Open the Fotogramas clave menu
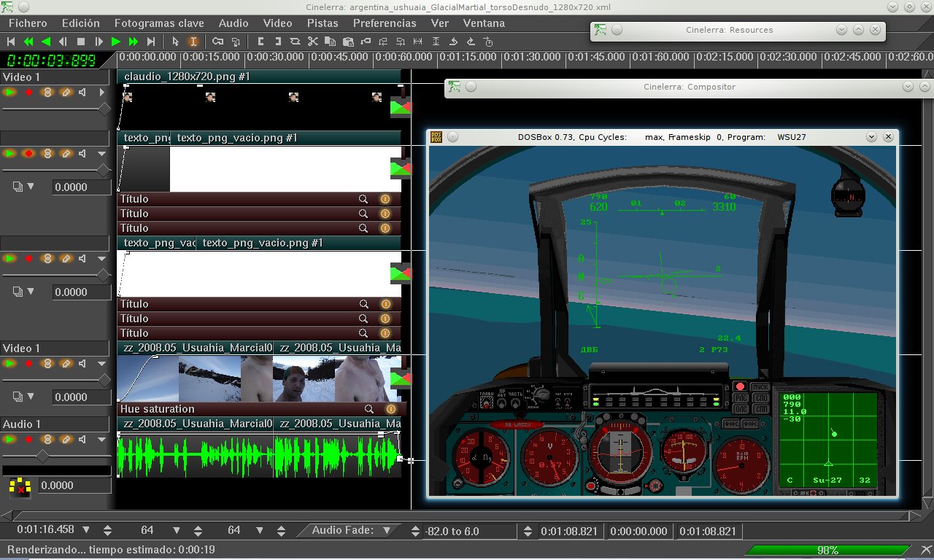934x560 pixels. [159, 23]
